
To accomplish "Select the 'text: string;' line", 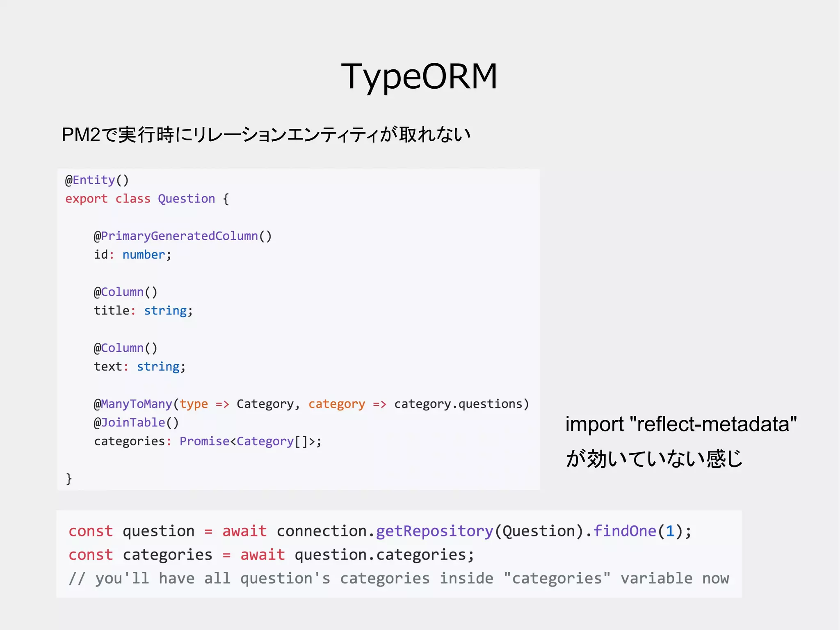I will (x=140, y=367).
